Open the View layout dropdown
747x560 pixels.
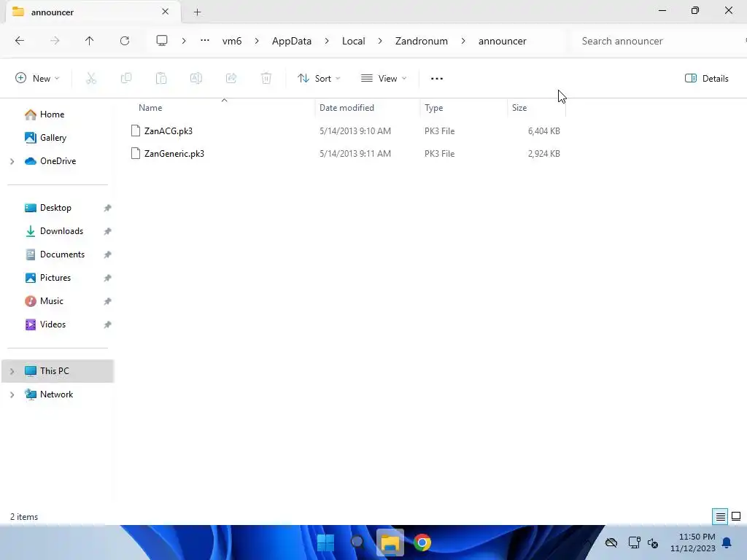(x=384, y=79)
